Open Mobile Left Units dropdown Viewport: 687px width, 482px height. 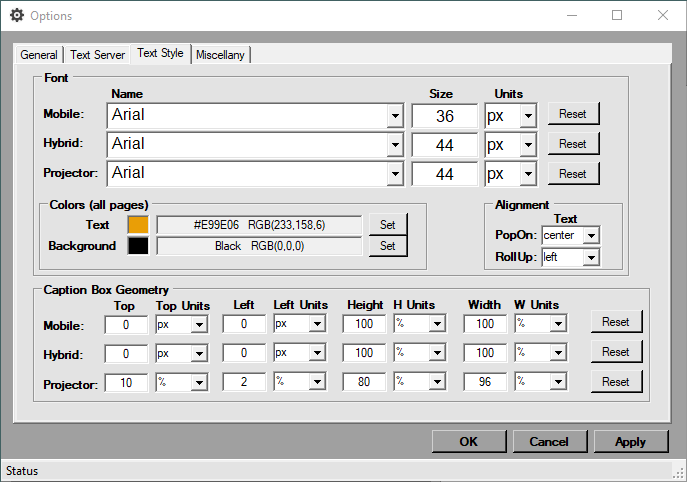317,324
